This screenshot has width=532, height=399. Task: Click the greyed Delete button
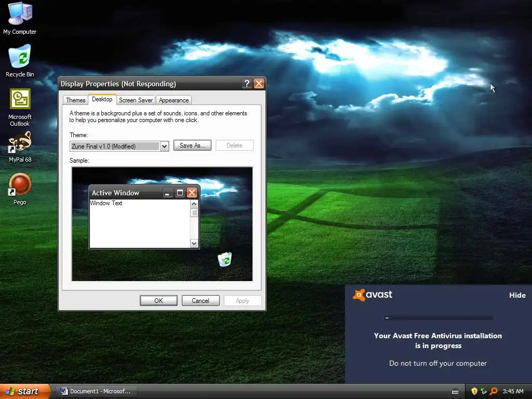coord(234,145)
